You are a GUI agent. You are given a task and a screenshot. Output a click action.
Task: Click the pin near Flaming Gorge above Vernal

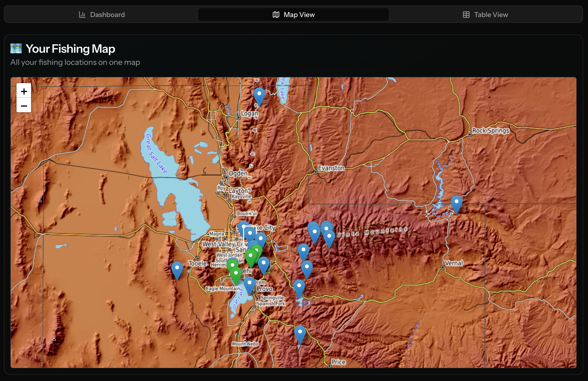[x=457, y=202]
